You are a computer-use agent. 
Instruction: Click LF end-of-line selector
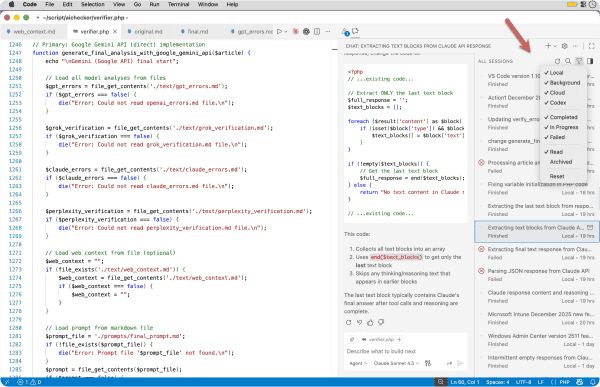click(x=541, y=382)
